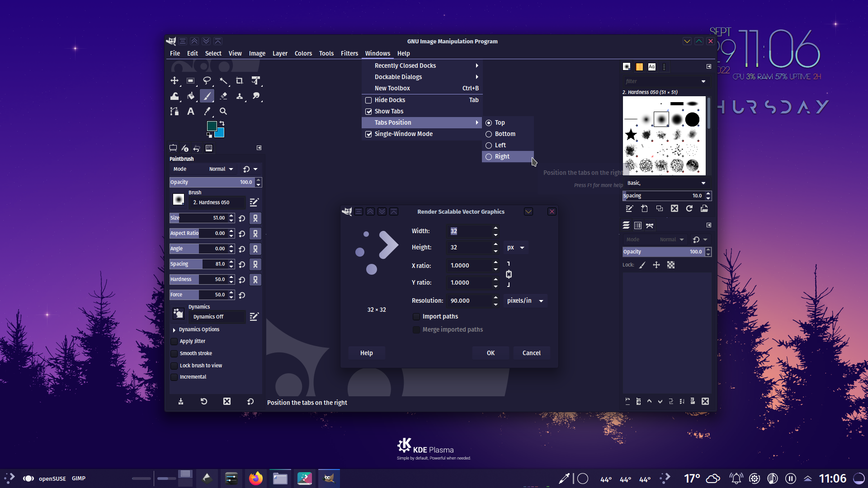
Task: Toggle Hide Docks checkbox
Action: pyautogui.click(x=368, y=100)
